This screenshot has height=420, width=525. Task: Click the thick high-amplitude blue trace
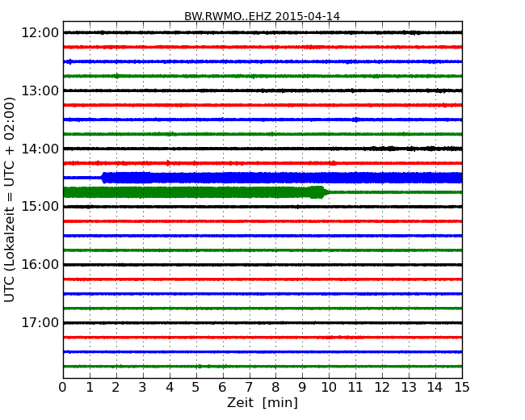pyautogui.click(x=282, y=178)
